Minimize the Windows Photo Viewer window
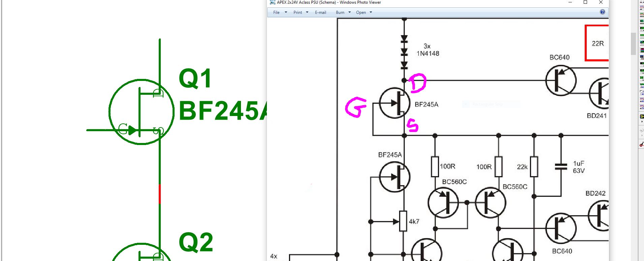644x261 pixels. [570, 2]
